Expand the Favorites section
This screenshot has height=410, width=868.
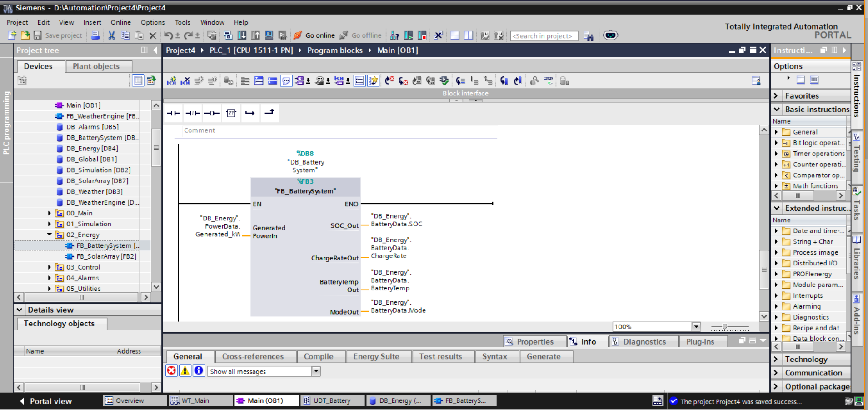point(777,96)
